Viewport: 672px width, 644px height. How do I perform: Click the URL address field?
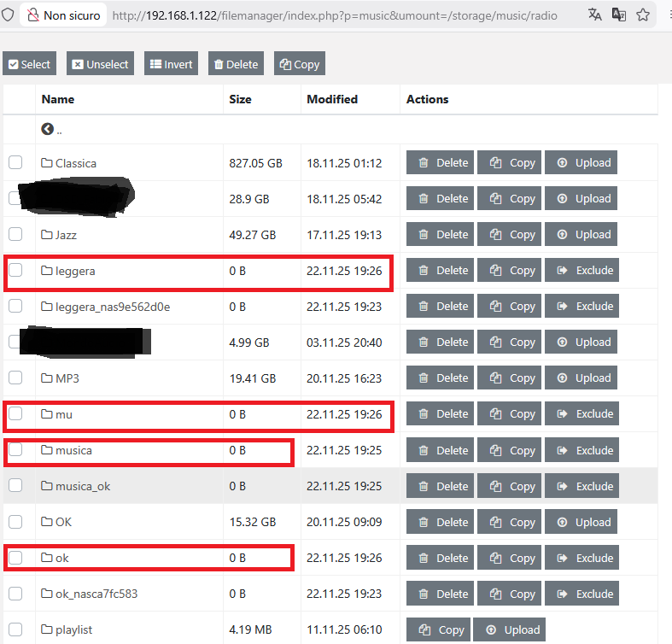[342, 15]
